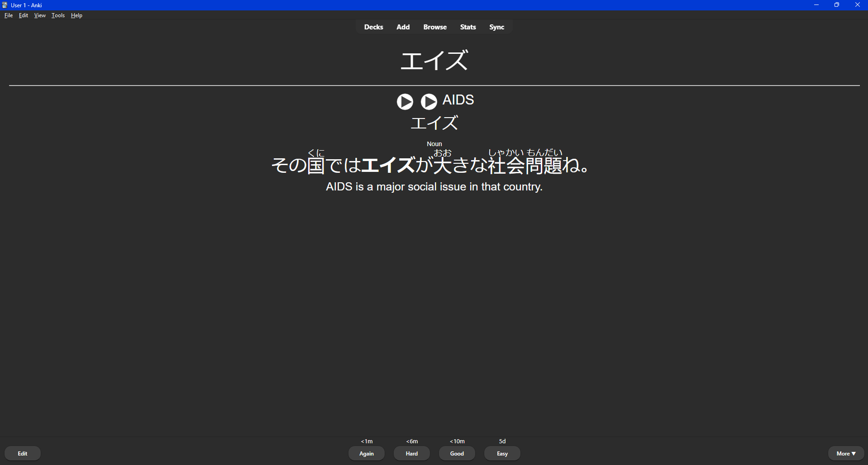Viewport: 868px width, 465px height.
Task: Click the English sentence translation
Action: [x=434, y=187]
